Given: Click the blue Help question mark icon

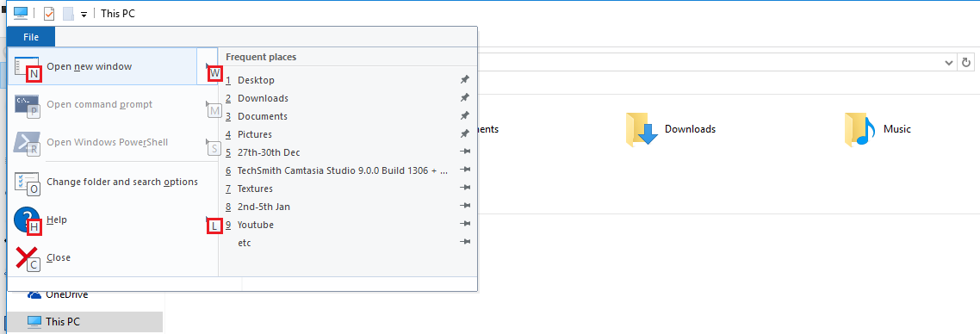Looking at the screenshot, I should [26, 220].
